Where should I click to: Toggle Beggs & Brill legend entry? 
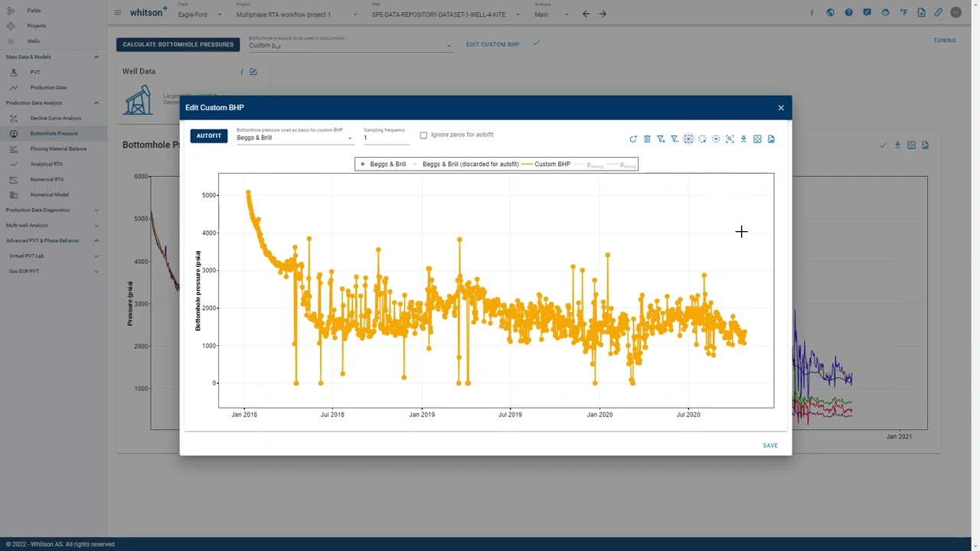[x=383, y=165]
